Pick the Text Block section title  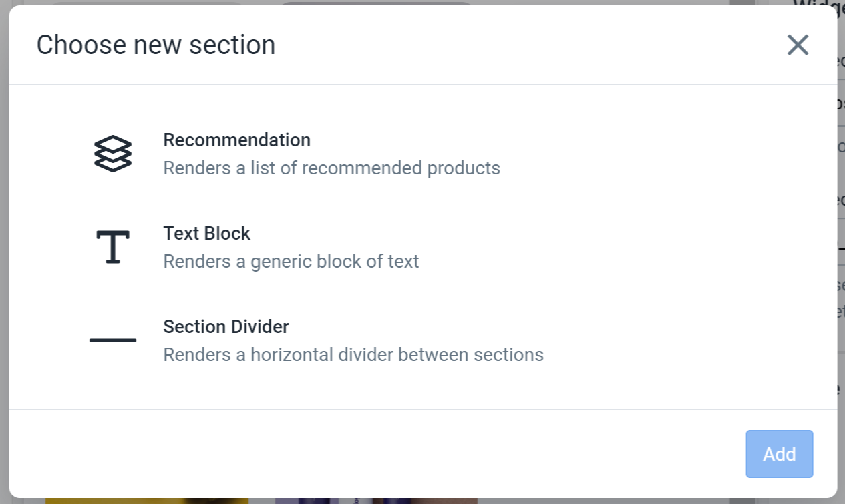pyautogui.click(x=206, y=233)
